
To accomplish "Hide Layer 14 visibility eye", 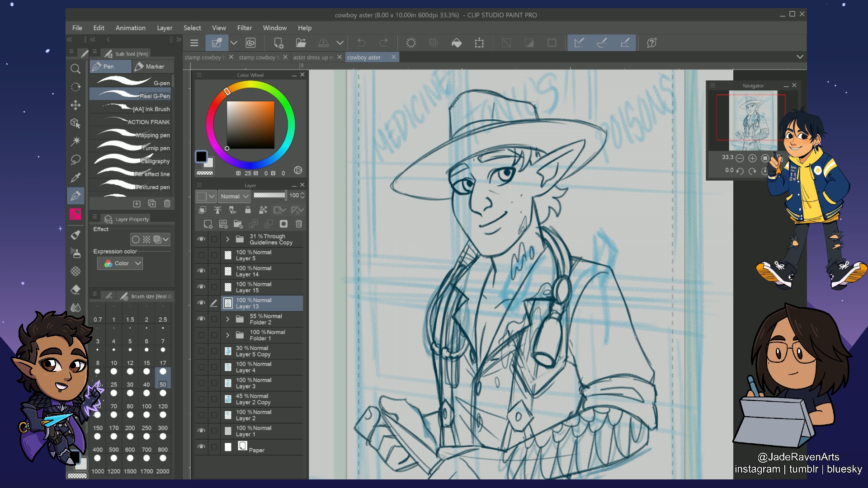I will 201,271.
